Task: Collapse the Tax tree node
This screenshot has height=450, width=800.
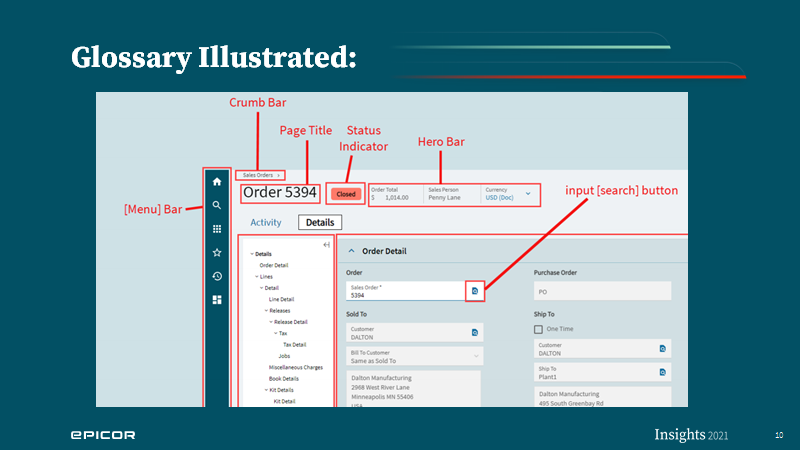Action: tap(276, 333)
